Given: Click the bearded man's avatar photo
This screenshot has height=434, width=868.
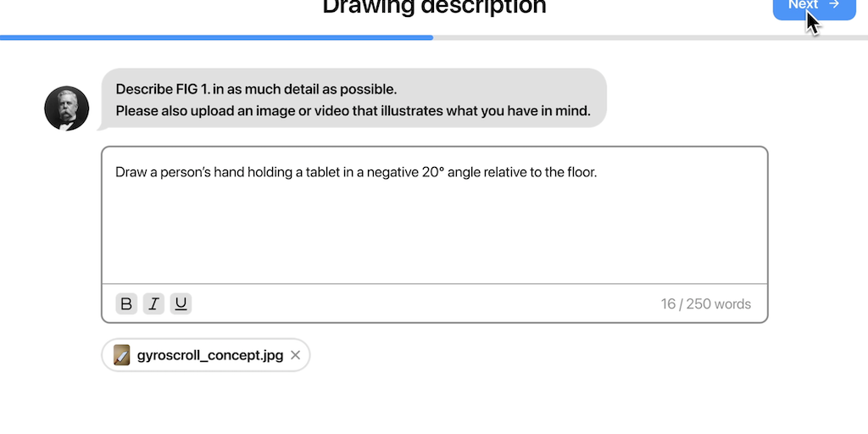Looking at the screenshot, I should click(x=67, y=108).
